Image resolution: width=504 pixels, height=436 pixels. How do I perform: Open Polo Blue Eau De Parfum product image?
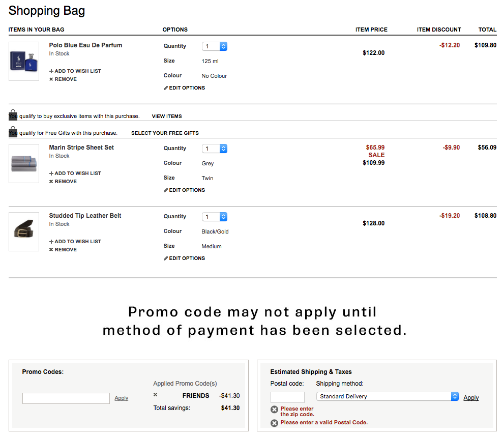click(24, 61)
